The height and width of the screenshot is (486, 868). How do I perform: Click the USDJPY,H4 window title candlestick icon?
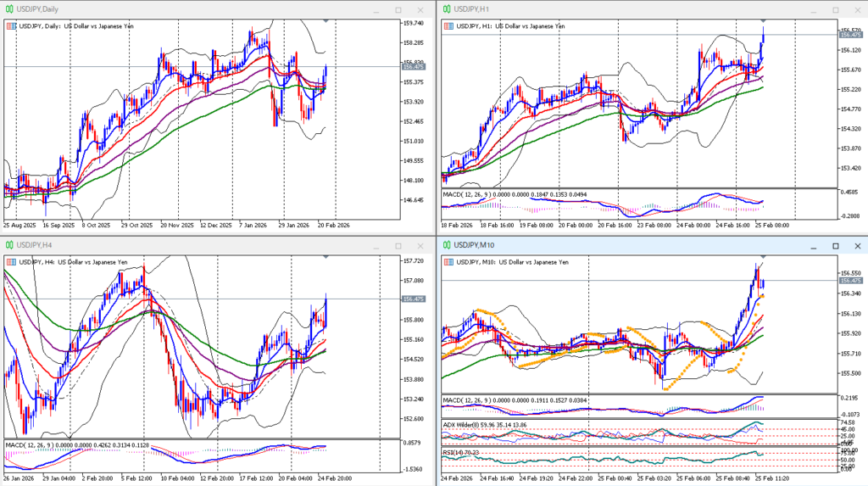8,245
